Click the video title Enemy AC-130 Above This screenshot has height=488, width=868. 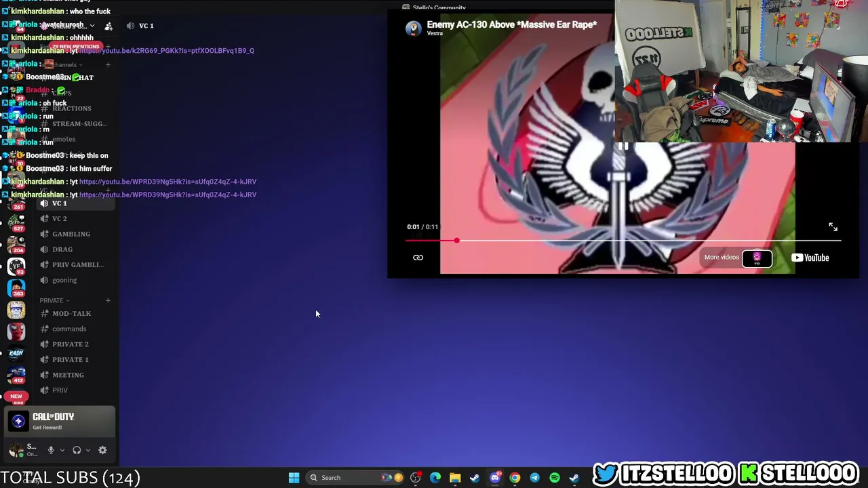[x=512, y=24]
